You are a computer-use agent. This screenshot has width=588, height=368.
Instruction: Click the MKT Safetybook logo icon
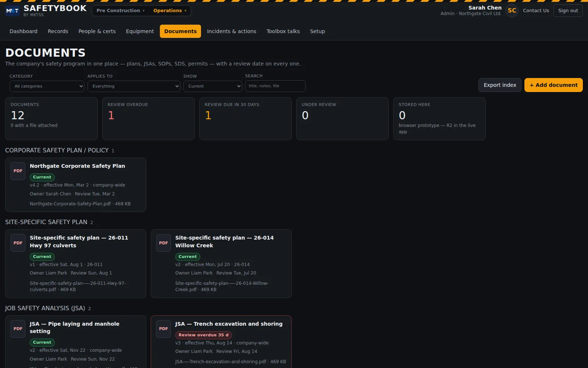pyautogui.click(x=12, y=11)
